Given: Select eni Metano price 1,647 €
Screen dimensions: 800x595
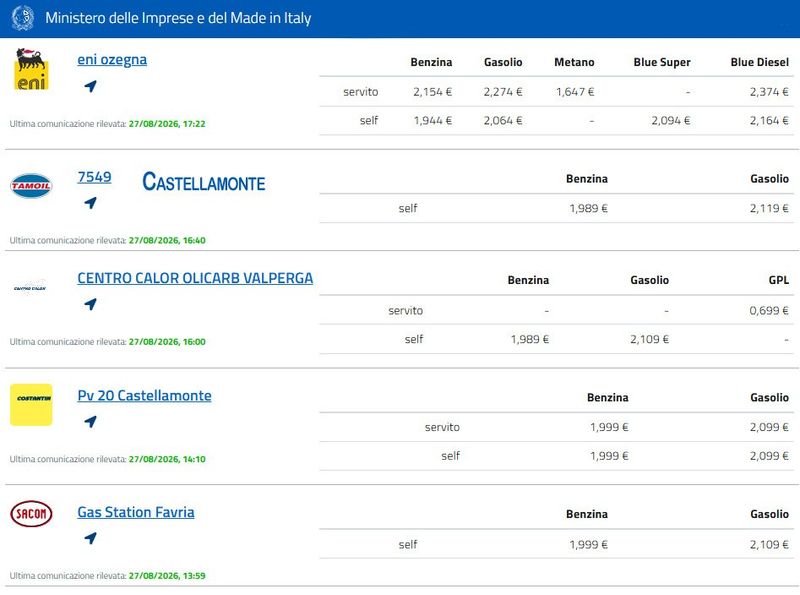Looking at the screenshot, I should coord(575,92).
